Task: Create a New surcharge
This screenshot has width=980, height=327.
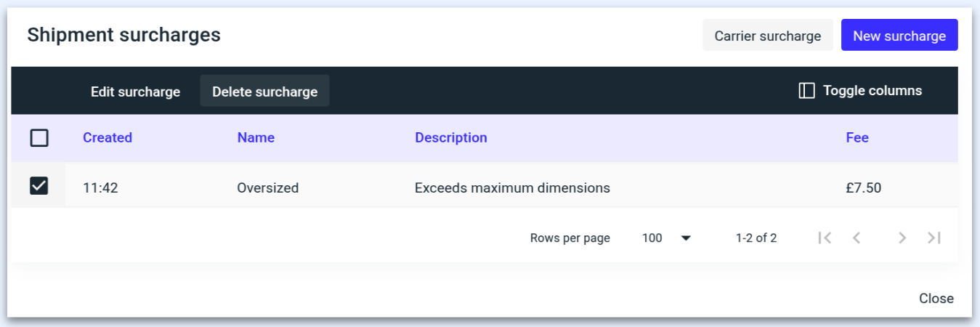Action: click(x=899, y=36)
